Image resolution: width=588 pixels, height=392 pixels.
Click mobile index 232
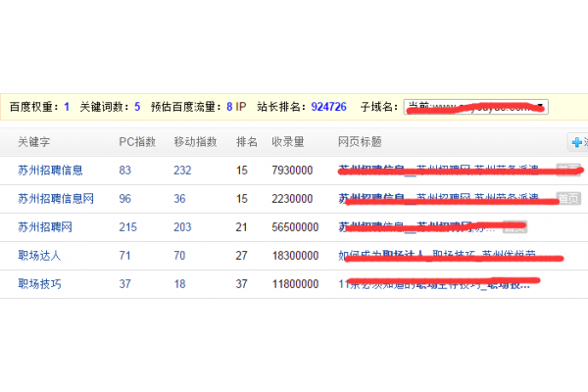click(182, 171)
